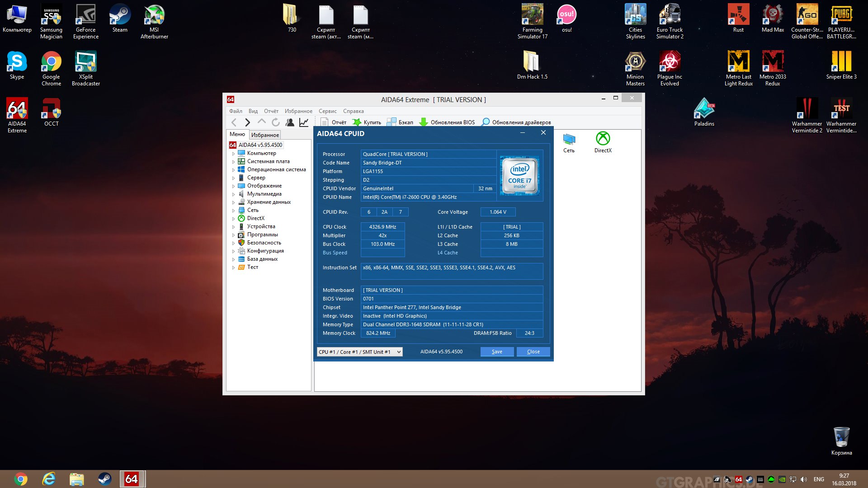Click the graph chart icon in the toolbar
The height and width of the screenshot is (488, 868).
point(304,122)
